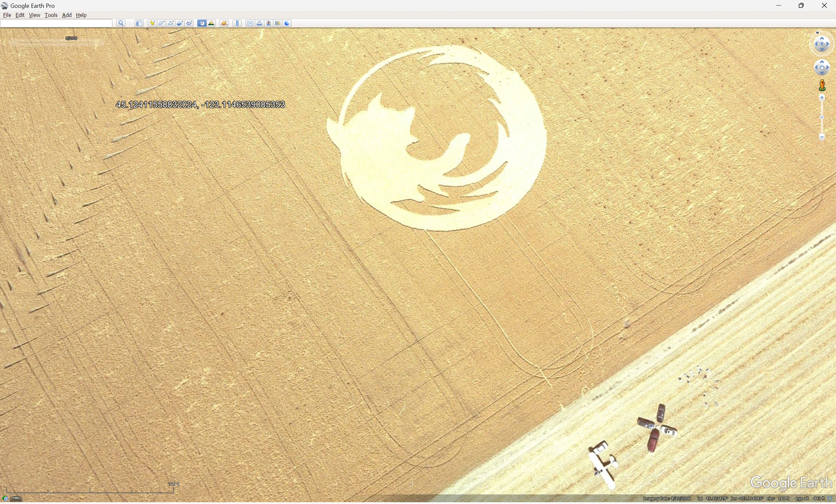Screen dimensions: 836x504
Task: Click the lat readout in status bar
Action: [712, 499]
